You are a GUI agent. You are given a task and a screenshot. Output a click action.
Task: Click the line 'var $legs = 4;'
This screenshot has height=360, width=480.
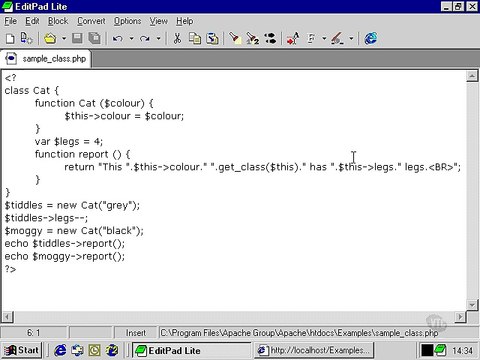(69, 142)
